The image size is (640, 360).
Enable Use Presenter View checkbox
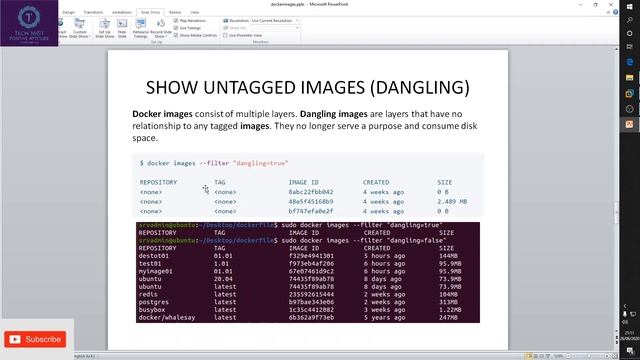pos(225,36)
